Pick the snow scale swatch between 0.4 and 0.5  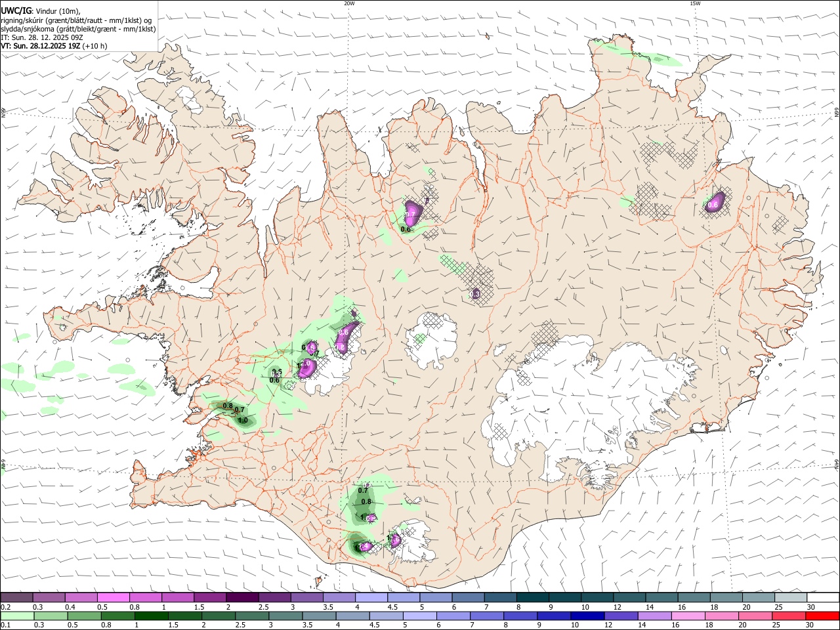81,598
